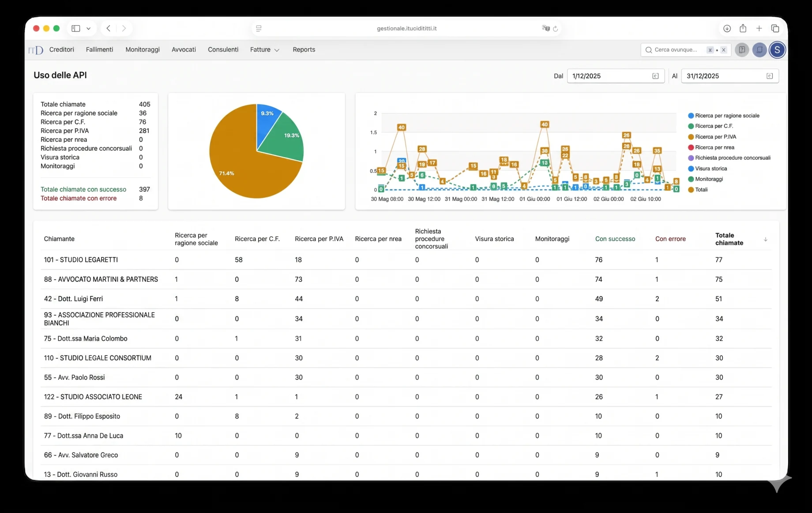Toggle the Ricerca per ragione sociale legend series
Screen dimensions: 812x513
pyautogui.click(x=724, y=116)
